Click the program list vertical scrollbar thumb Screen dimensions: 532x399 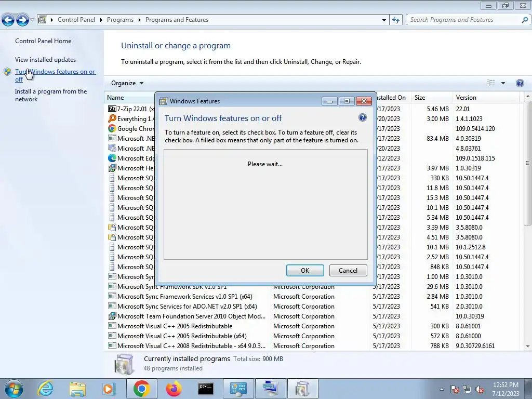(528, 163)
